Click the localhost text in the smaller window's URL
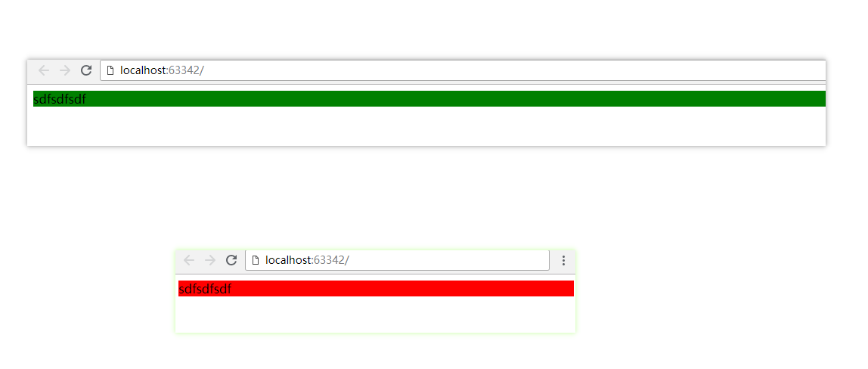The height and width of the screenshot is (369, 868). click(x=288, y=260)
